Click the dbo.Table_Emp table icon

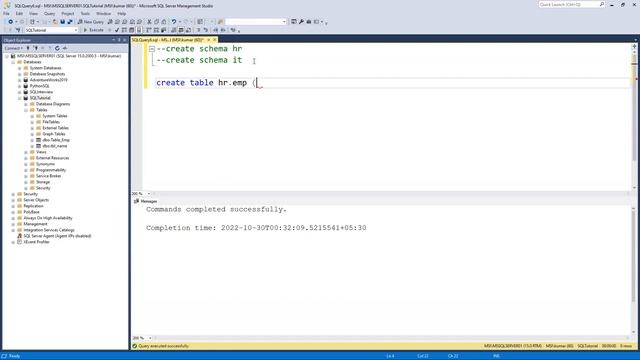coord(39,140)
